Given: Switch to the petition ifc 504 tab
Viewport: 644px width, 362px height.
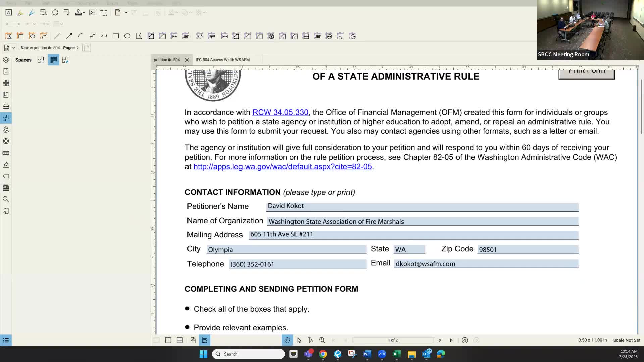Looking at the screenshot, I should pos(167,60).
